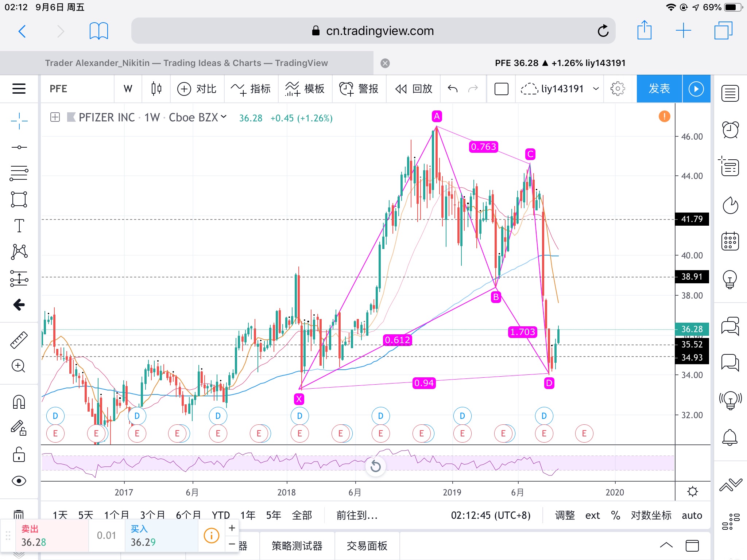Open the Templates (模板) menu
747x560 pixels.
[x=305, y=89]
